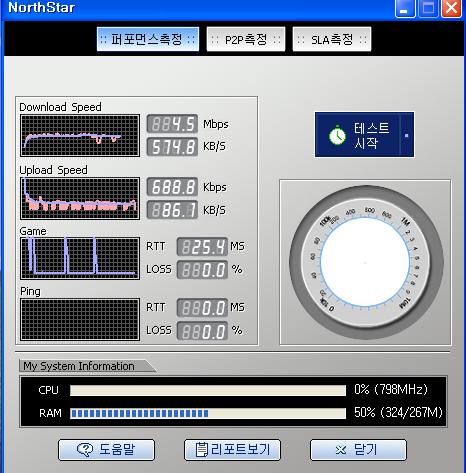
Task: Click the RAM text 50% (324/267M)
Action: (x=398, y=413)
